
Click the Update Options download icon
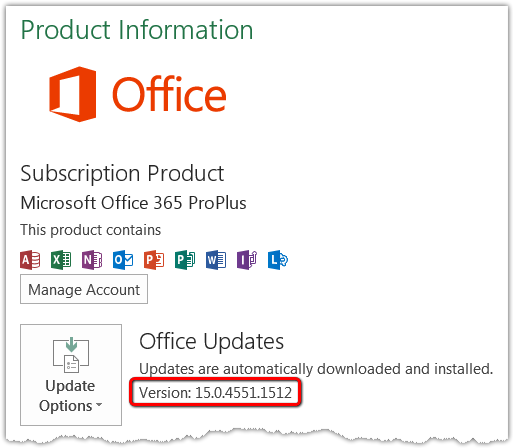point(71,355)
